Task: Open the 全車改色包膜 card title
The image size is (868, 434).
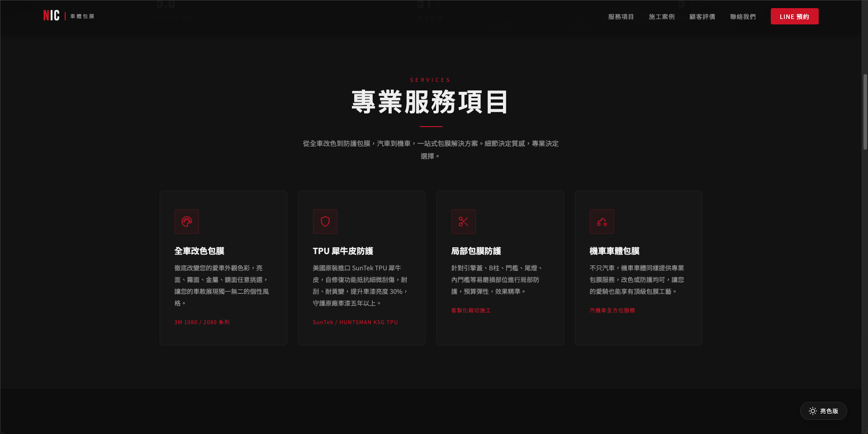Action: [x=199, y=251]
